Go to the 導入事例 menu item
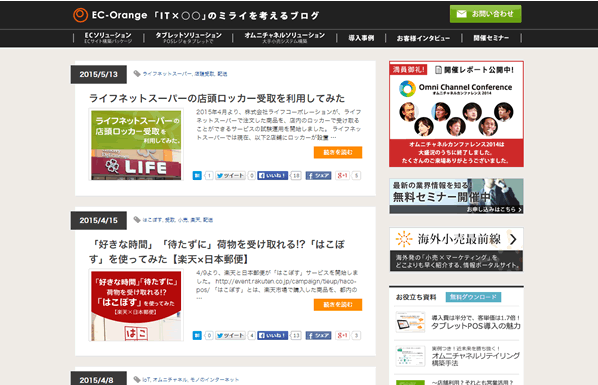 [361, 38]
